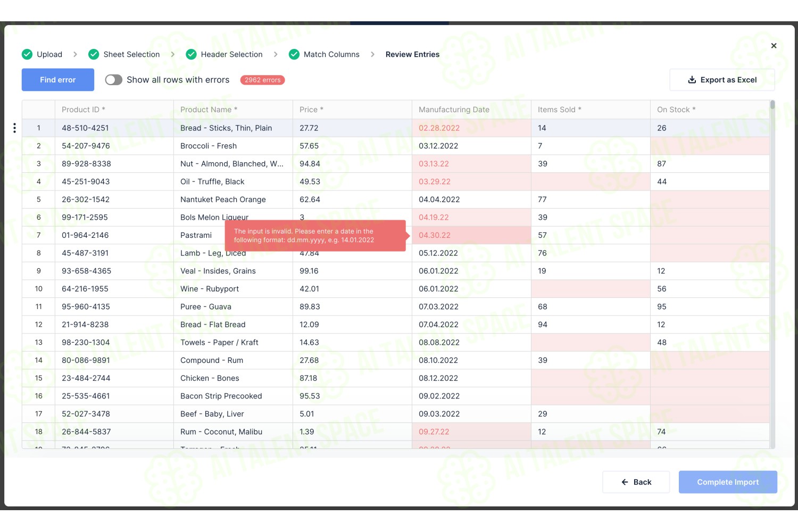
Task: Click the Price column header
Action: 352,110
